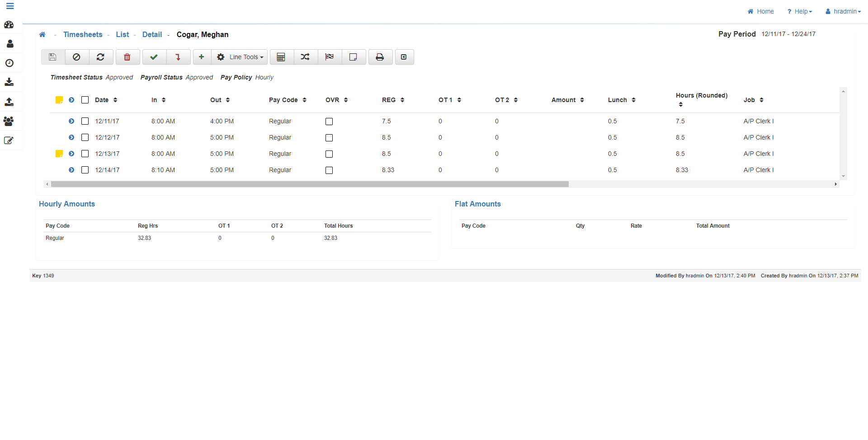Viewport: 868px width, 440px height.
Task: Click the green checkmark approve button
Action: [x=154, y=57]
